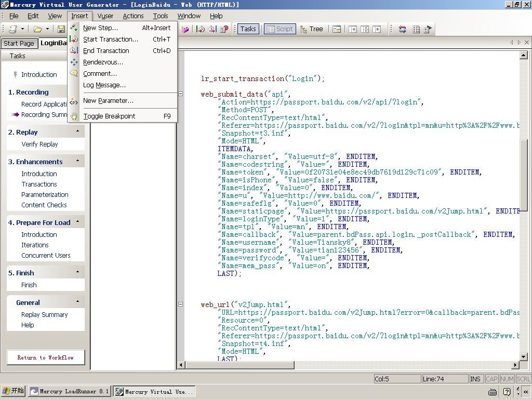Image resolution: width=532 pixels, height=399 pixels.
Task: Choose Start Transaction from Insert menu
Action: pyautogui.click(x=123, y=39)
